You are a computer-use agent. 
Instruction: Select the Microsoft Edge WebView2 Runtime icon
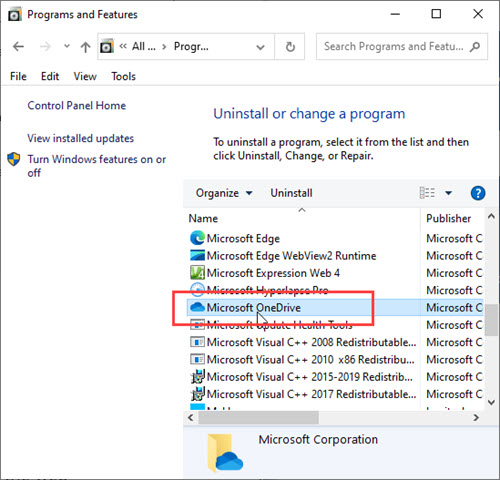coord(197,255)
